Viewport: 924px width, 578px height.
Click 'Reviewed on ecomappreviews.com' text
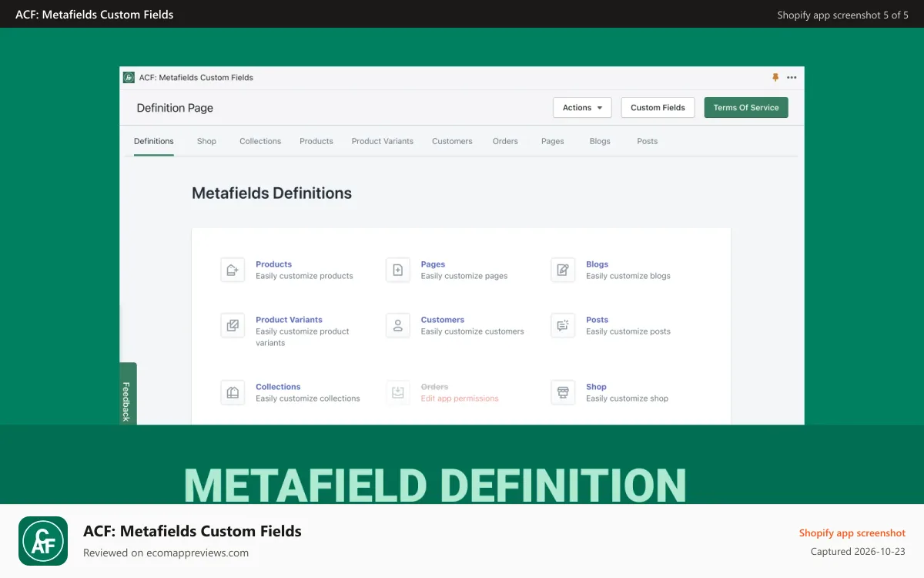[166, 553]
